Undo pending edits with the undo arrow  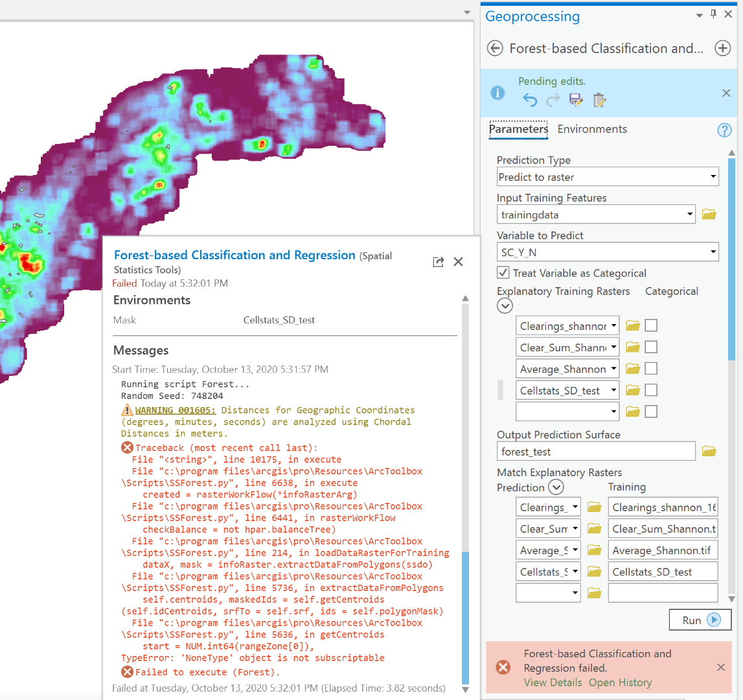point(530,100)
